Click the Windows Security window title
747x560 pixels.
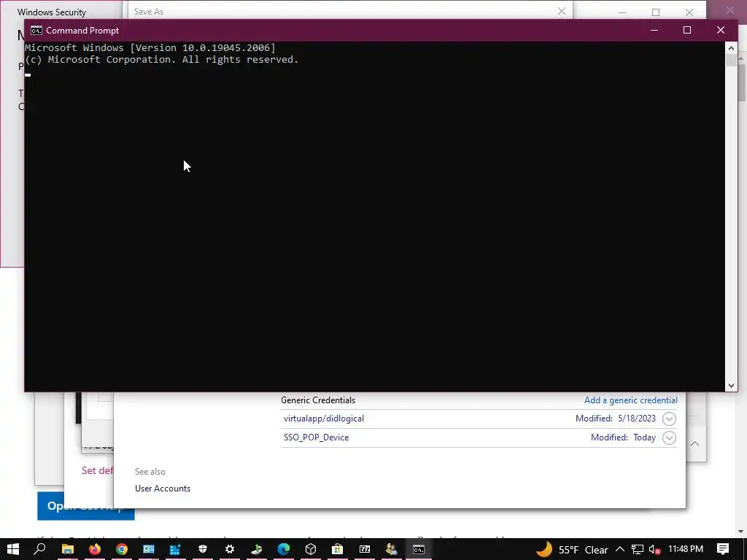52,12
